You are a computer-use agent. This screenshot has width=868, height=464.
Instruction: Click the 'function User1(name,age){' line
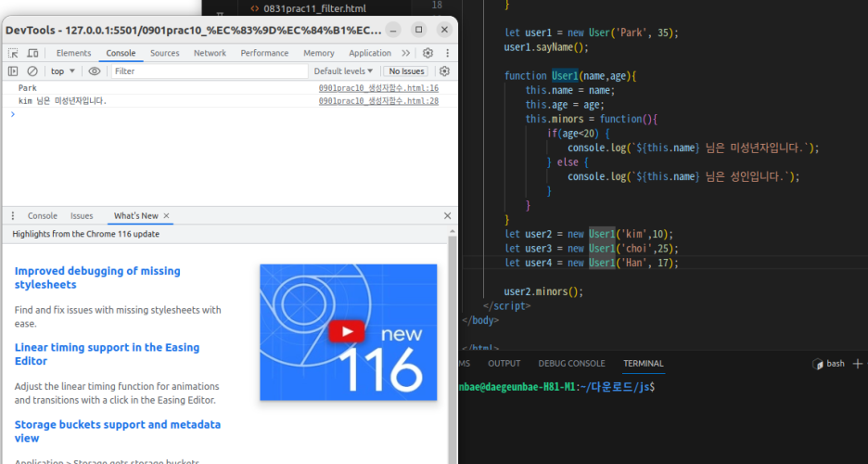click(x=570, y=76)
